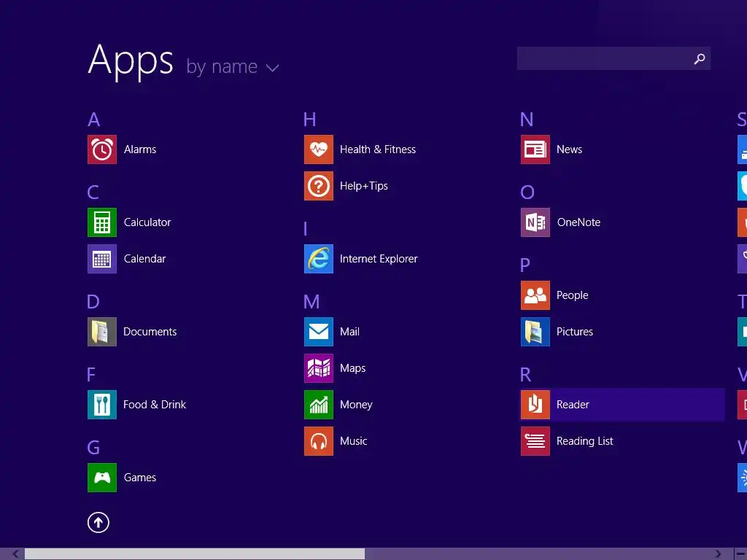
Task: Click the letter I group header
Action: tap(306, 229)
